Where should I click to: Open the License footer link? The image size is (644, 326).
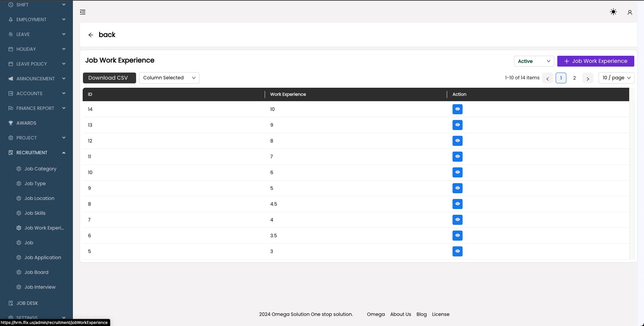point(440,314)
